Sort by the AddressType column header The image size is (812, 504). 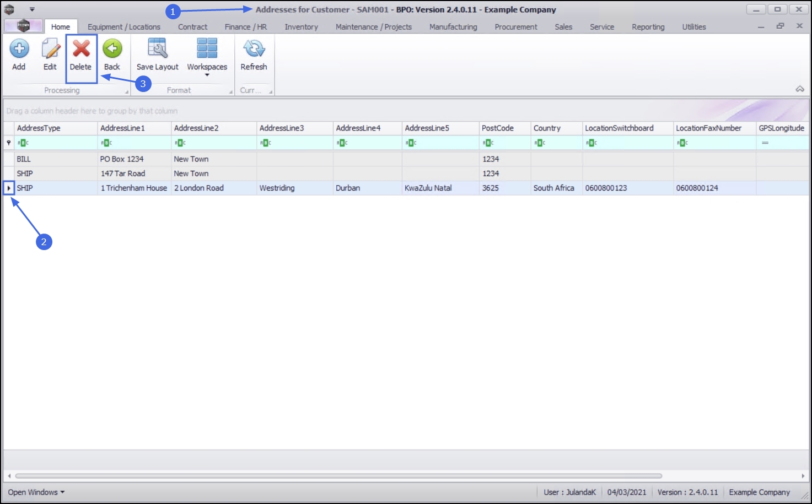coord(56,128)
